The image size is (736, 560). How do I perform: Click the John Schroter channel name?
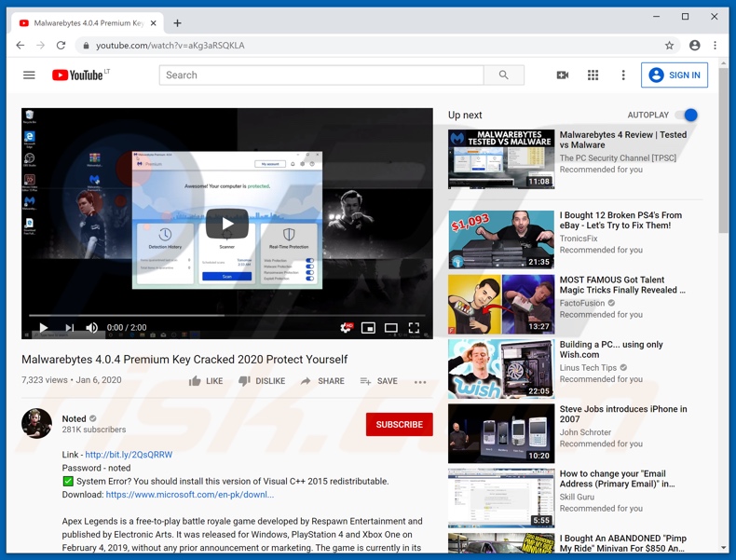click(x=585, y=432)
